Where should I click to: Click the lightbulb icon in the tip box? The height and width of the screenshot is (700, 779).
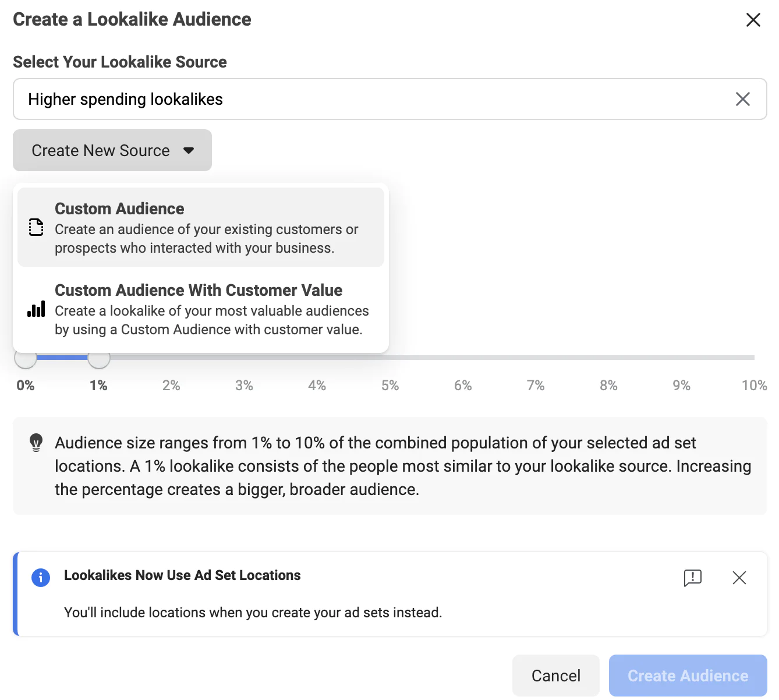(36, 443)
